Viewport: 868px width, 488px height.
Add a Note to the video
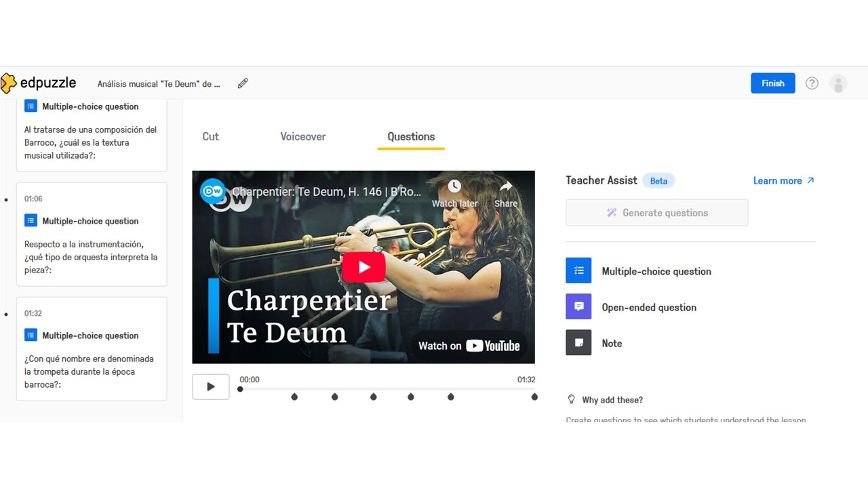click(611, 344)
